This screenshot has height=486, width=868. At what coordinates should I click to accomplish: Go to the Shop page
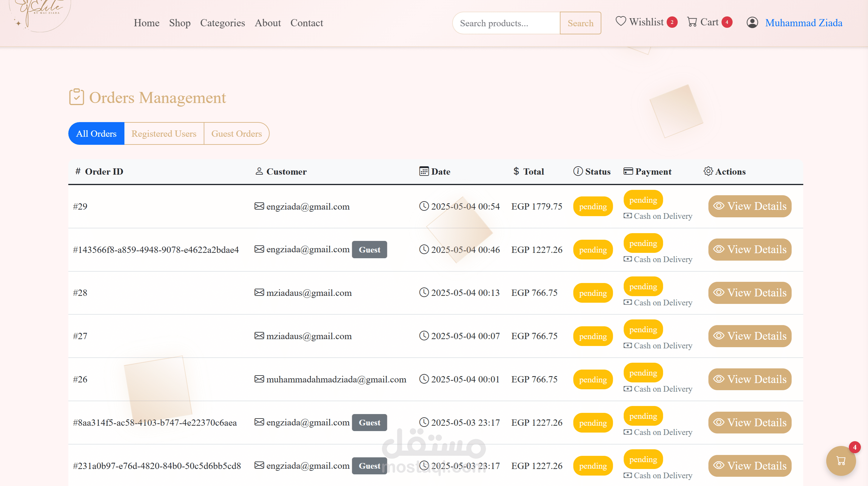(180, 23)
